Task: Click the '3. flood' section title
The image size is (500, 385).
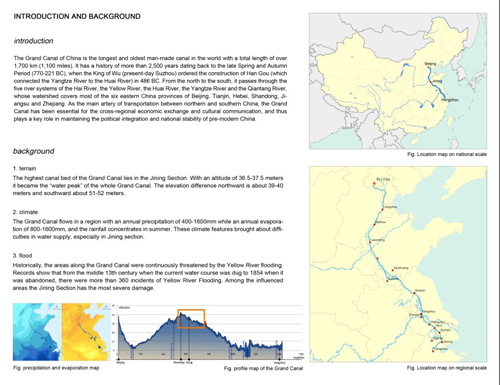Action: (x=22, y=256)
